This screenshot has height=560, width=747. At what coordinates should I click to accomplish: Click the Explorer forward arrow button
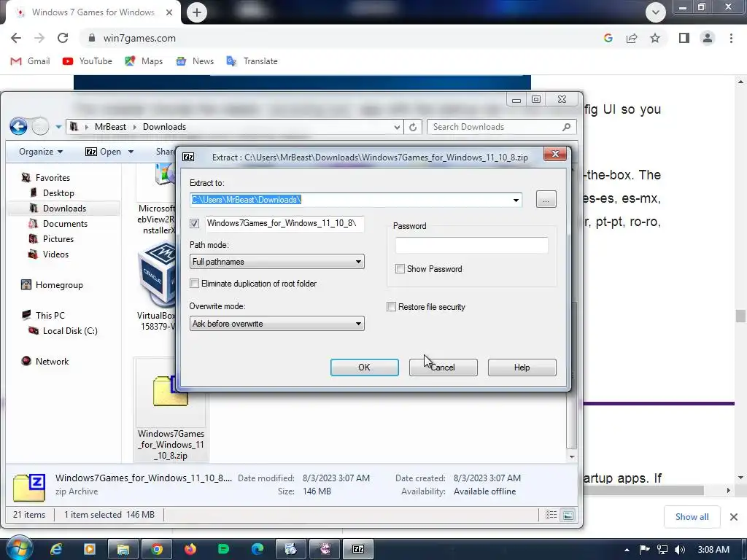point(40,127)
